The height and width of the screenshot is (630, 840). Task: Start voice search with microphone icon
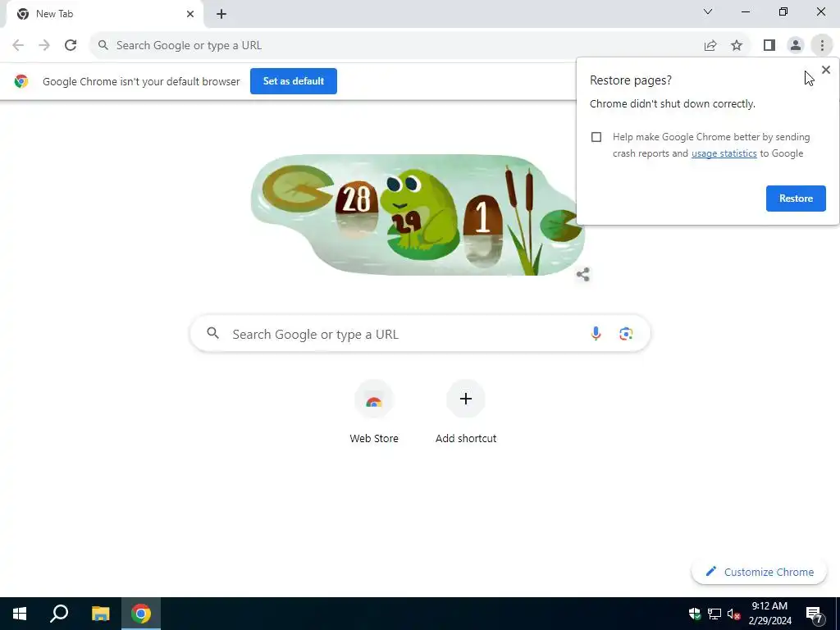click(x=596, y=334)
